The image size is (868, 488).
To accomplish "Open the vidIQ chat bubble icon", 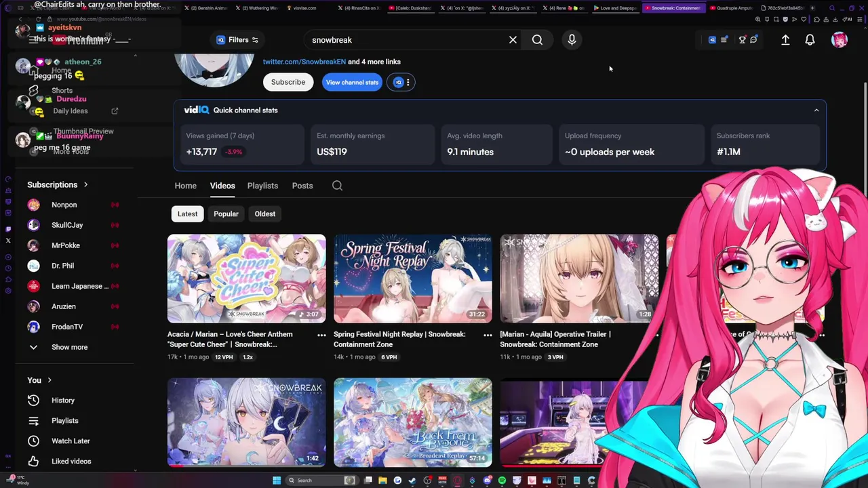I will [x=753, y=40].
